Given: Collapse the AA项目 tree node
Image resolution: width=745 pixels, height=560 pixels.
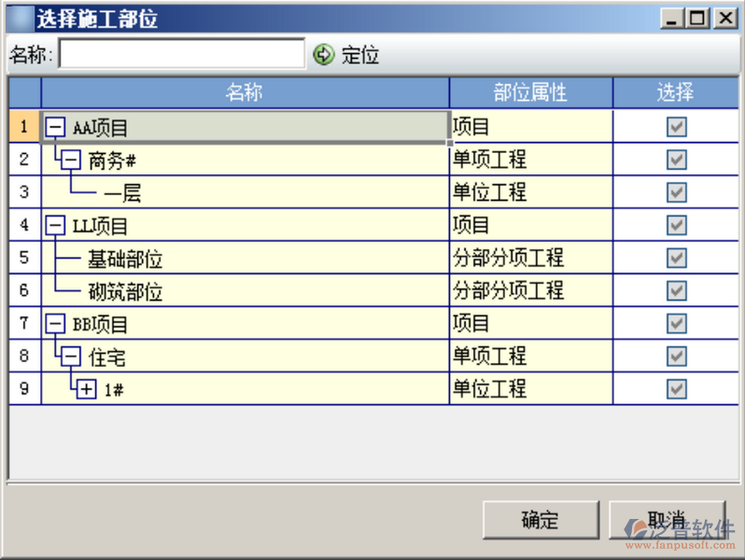Looking at the screenshot, I should 55,128.
